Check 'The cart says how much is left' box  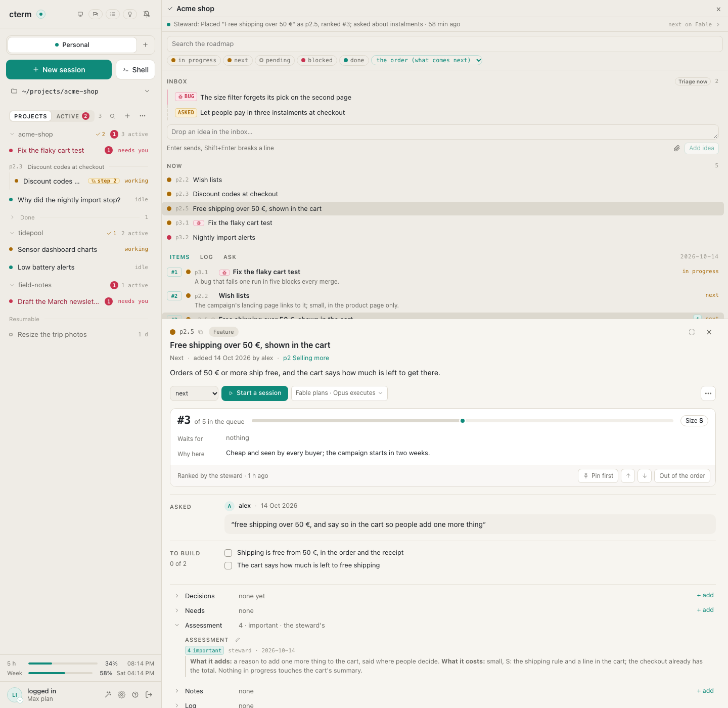click(x=229, y=565)
